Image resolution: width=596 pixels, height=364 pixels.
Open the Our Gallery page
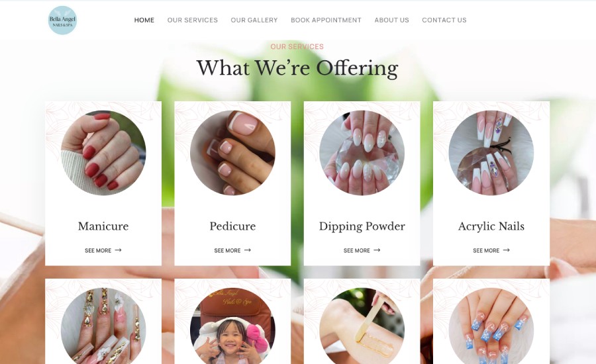click(254, 20)
